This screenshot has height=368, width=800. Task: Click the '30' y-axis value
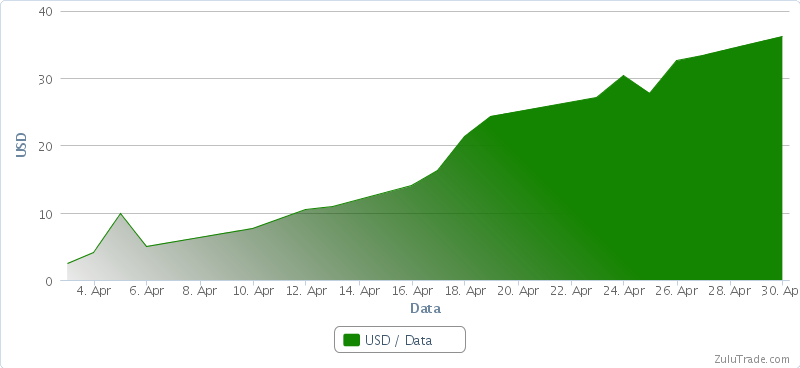pos(46,79)
